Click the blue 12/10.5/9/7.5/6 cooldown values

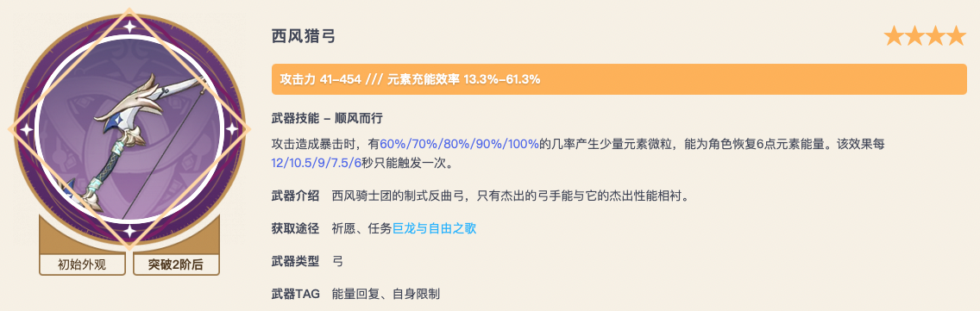pyautogui.click(x=317, y=163)
